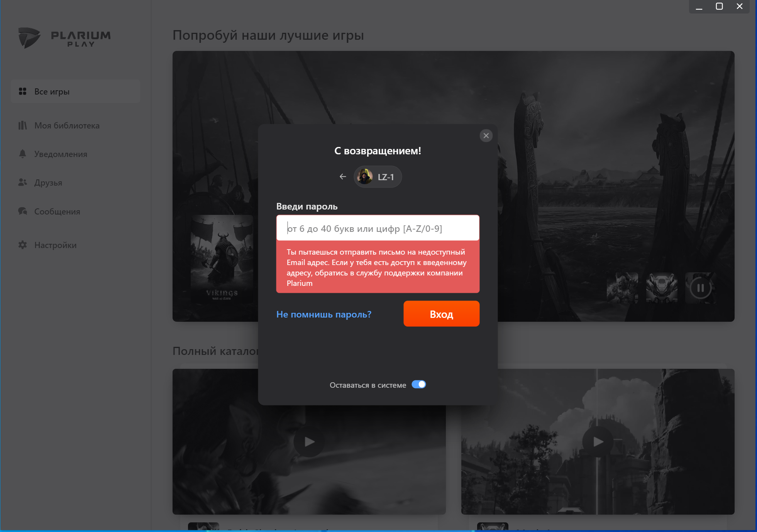
Task: Focus the password input field
Action: click(378, 228)
